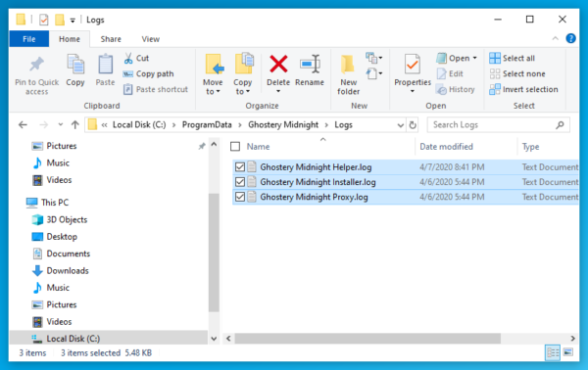Navigate to ProgramData in address bar

(207, 124)
